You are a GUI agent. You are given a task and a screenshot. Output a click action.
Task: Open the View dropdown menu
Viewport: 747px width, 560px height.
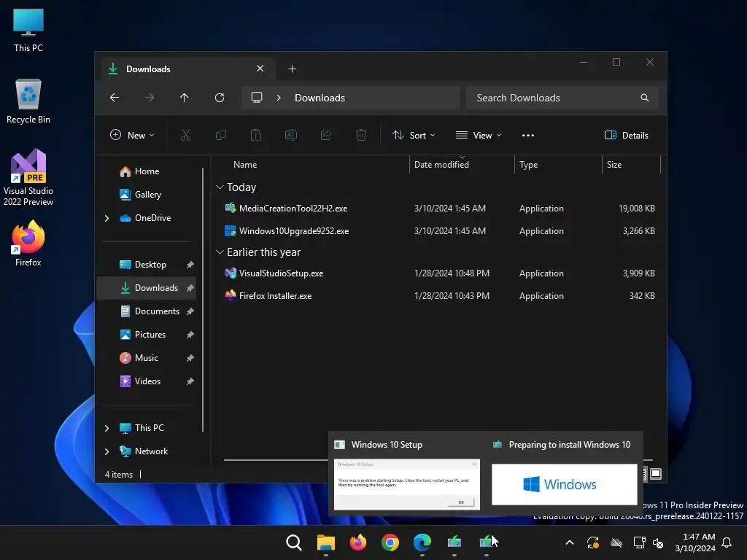tap(479, 135)
